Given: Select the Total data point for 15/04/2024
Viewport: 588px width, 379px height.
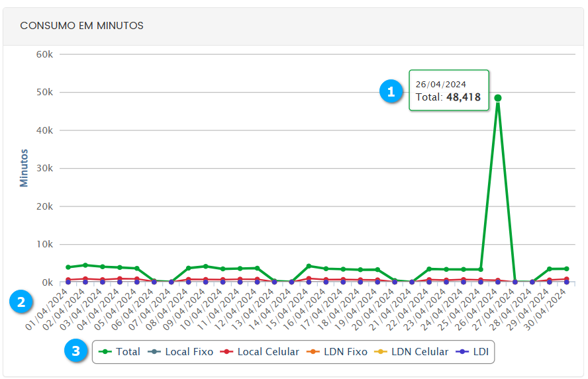Looking at the screenshot, I should pos(309,266).
